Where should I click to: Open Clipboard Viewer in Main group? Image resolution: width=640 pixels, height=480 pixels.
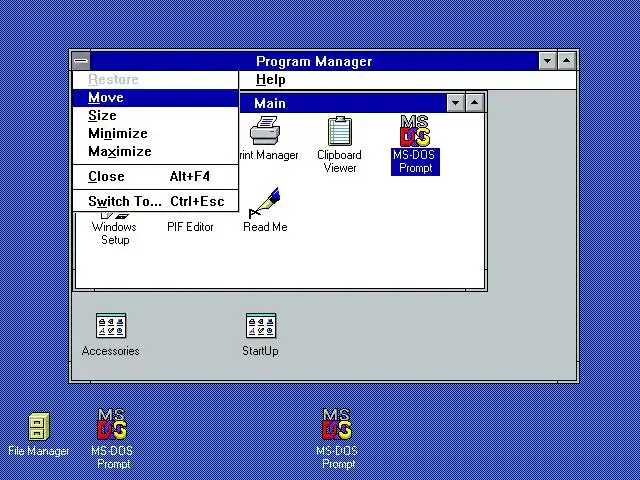coord(340,131)
